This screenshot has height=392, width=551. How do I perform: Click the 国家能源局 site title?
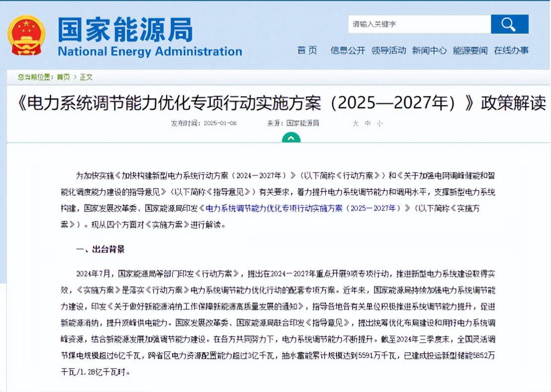[125, 29]
